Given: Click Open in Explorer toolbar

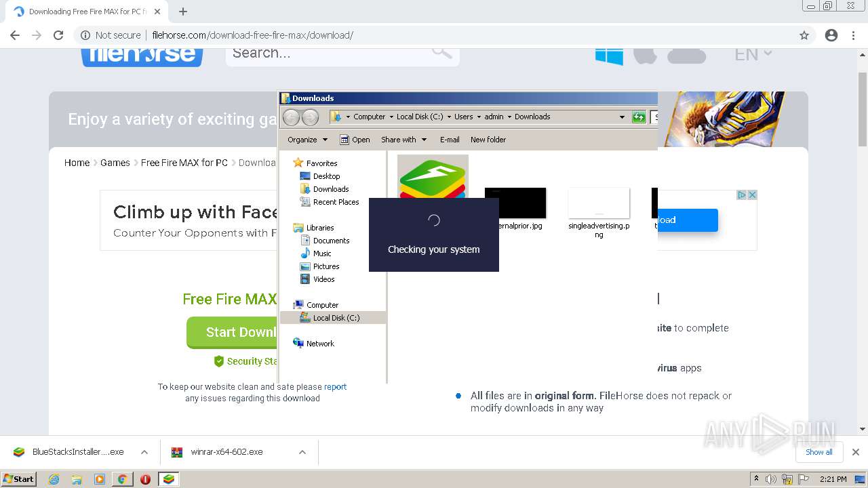Looking at the screenshot, I should (x=355, y=140).
